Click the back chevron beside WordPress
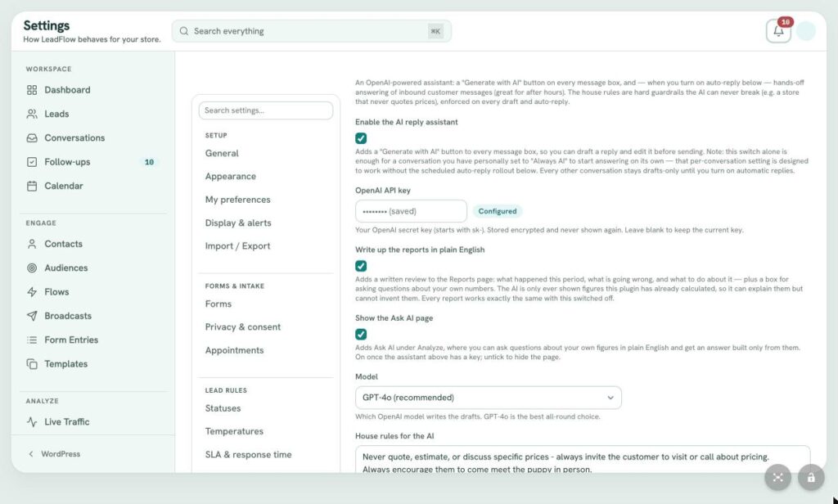Screen dimensions: 838x504 31,454
